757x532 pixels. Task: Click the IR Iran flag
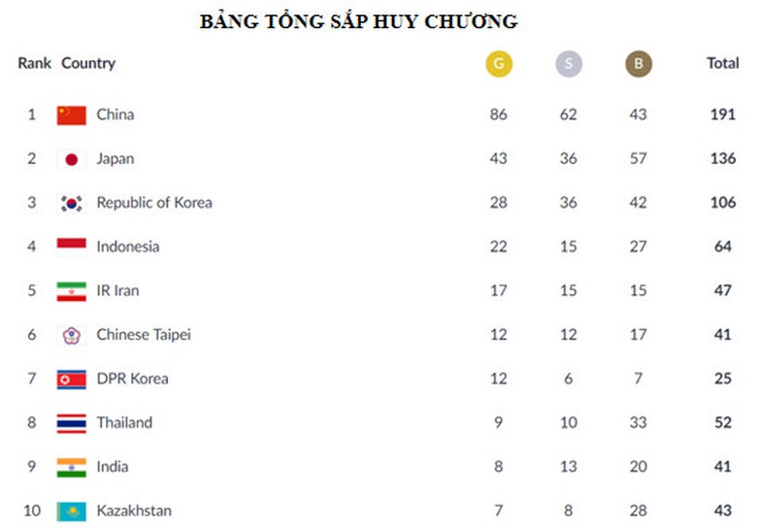71,291
